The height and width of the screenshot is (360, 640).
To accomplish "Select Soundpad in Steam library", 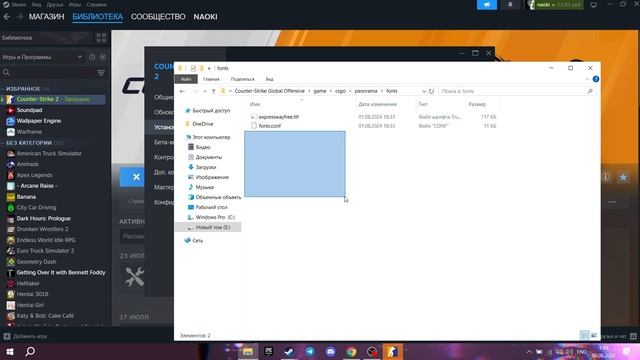I will coord(29,110).
